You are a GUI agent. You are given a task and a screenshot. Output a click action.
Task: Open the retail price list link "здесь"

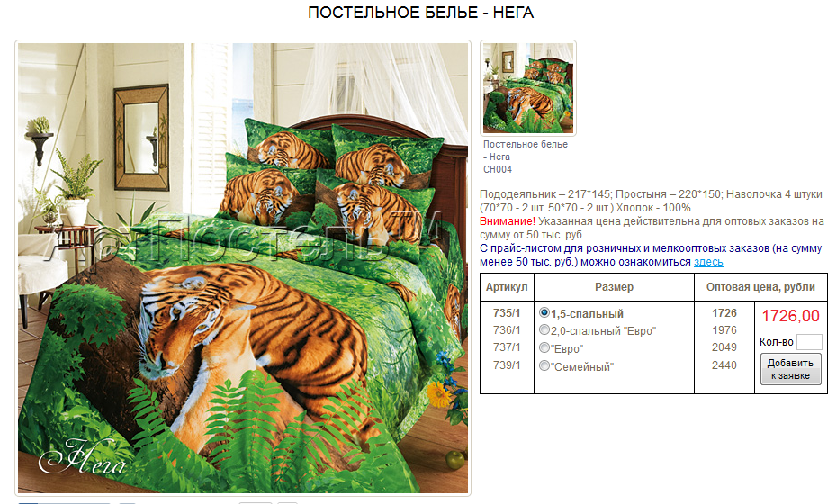coord(708,262)
